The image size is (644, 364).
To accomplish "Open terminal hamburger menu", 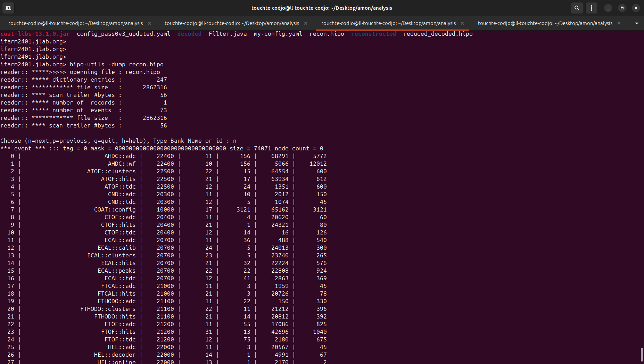I will pos(592,8).
